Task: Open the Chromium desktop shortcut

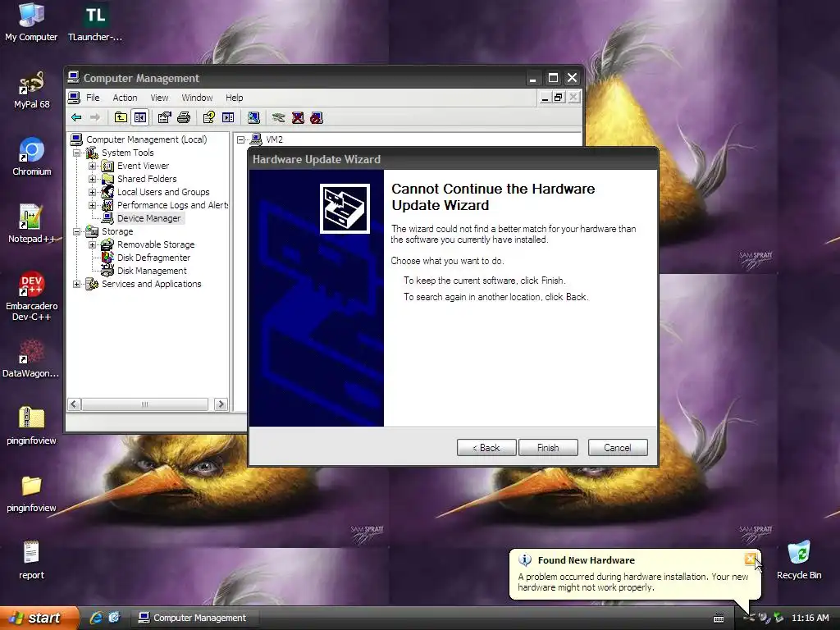Action: coord(32,157)
